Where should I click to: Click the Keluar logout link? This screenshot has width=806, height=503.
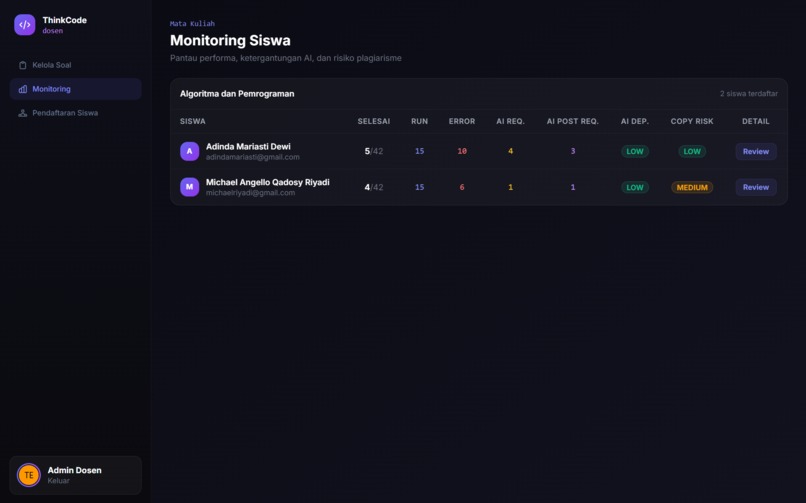(x=59, y=481)
